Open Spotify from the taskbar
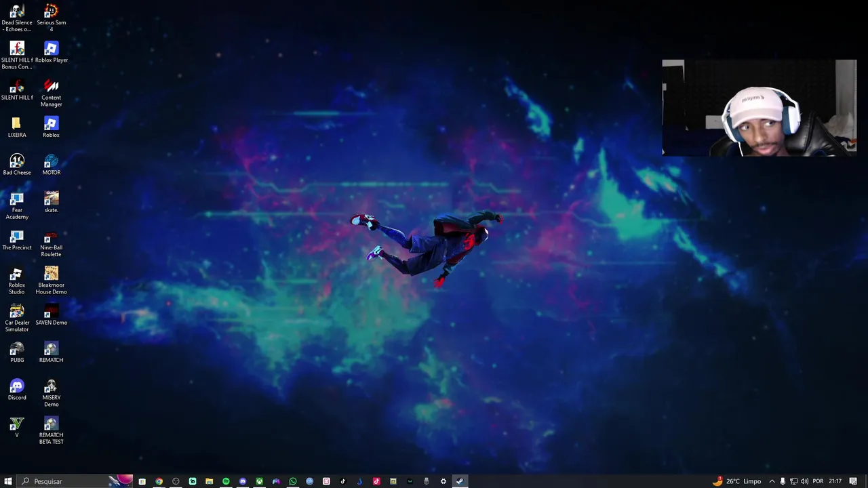This screenshot has height=488, width=868. 226,481
